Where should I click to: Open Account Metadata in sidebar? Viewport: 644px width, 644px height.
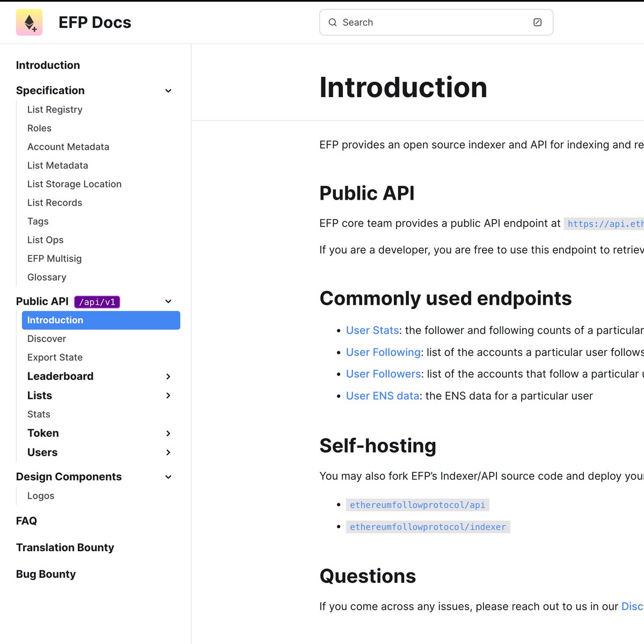tap(68, 147)
